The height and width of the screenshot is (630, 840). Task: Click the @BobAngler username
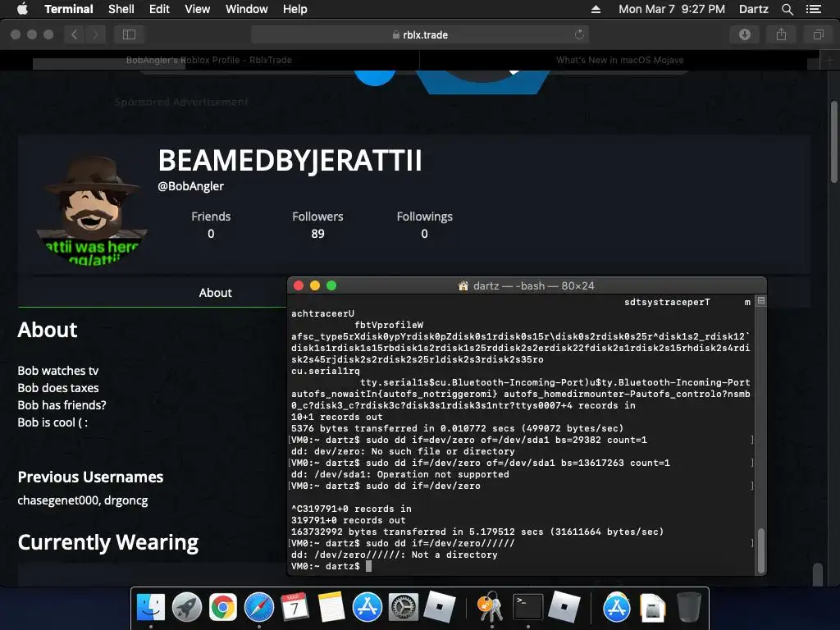point(190,186)
